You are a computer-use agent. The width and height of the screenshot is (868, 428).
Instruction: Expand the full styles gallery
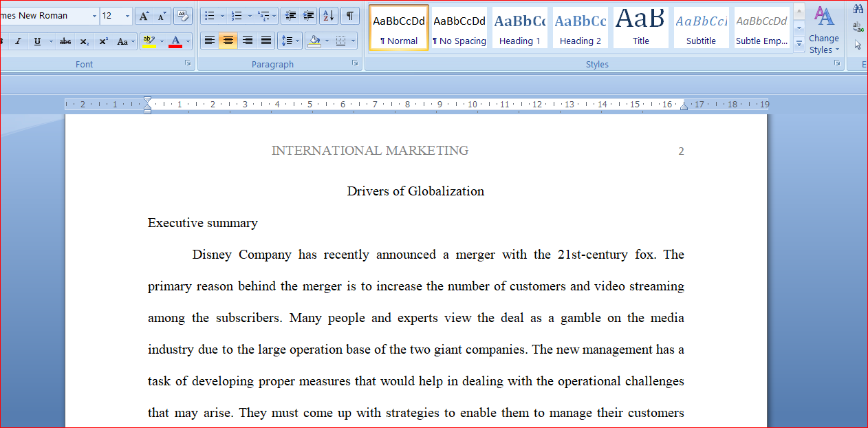[799, 43]
